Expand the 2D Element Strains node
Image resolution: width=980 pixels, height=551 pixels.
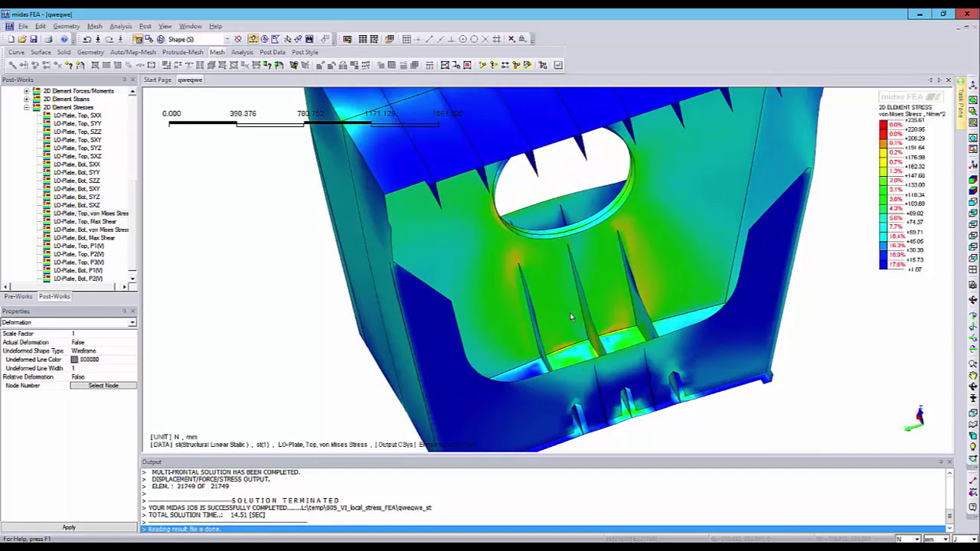click(27, 99)
